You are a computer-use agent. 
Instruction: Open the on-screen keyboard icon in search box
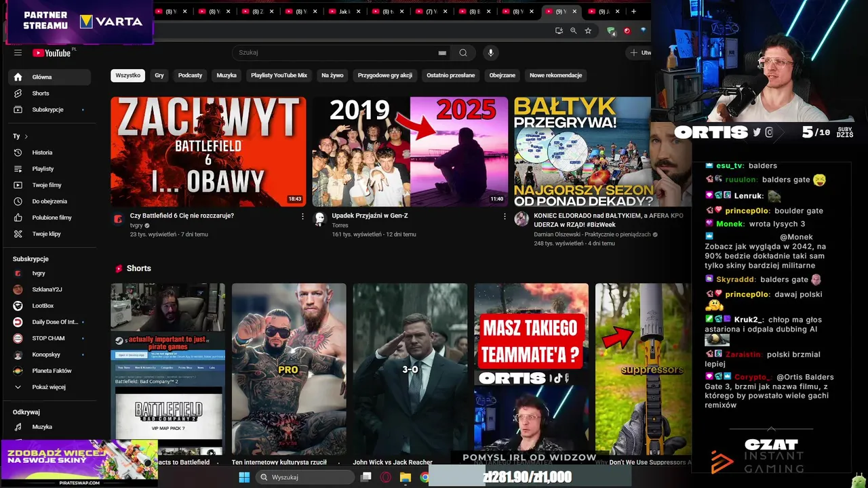point(442,53)
